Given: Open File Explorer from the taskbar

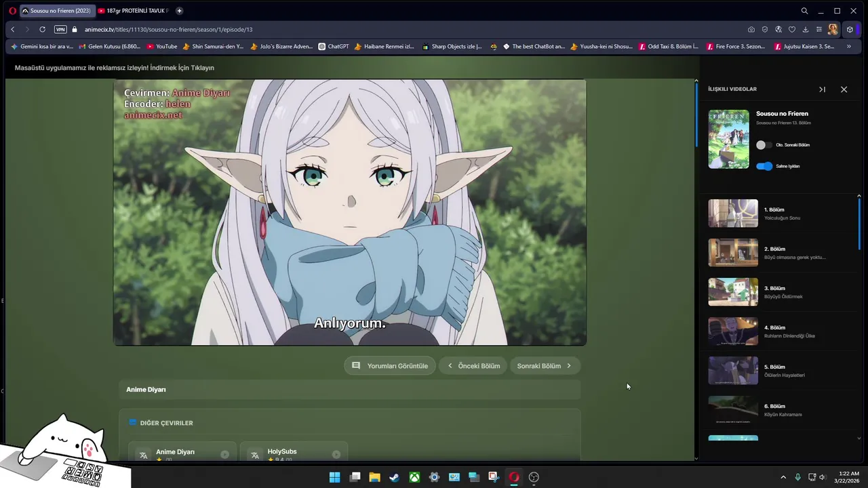Looking at the screenshot, I should click(x=374, y=477).
